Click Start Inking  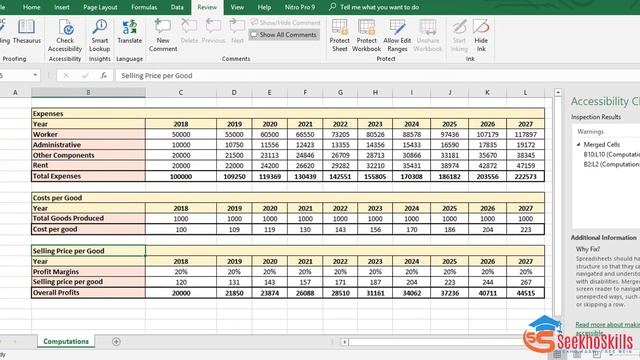tap(459, 36)
